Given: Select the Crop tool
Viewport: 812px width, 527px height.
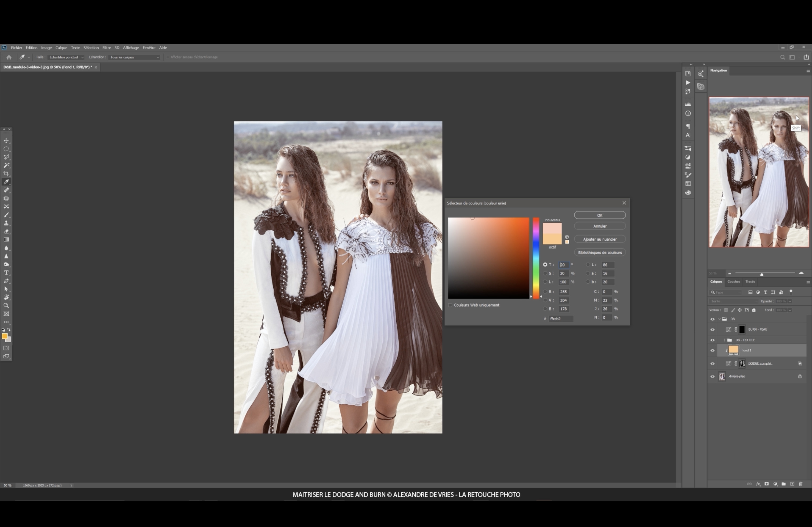Looking at the screenshot, I should [6, 174].
